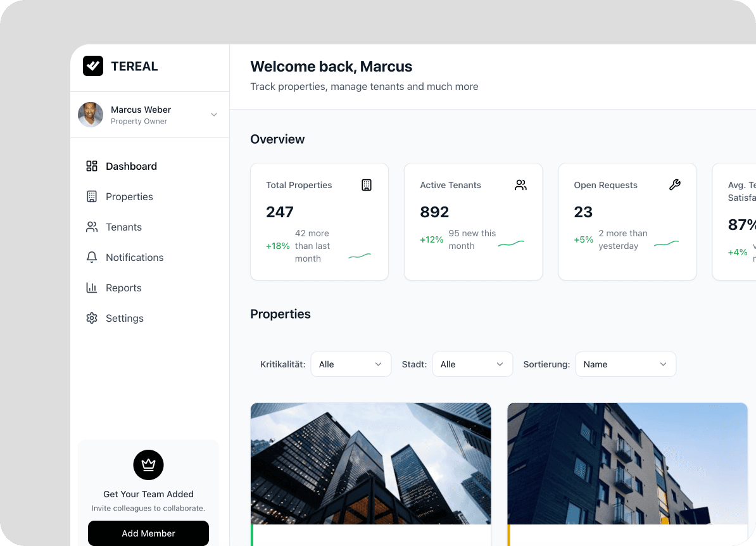The width and height of the screenshot is (756, 546).
Task: Click the Welcome back, Marcus heading
Action: point(331,66)
